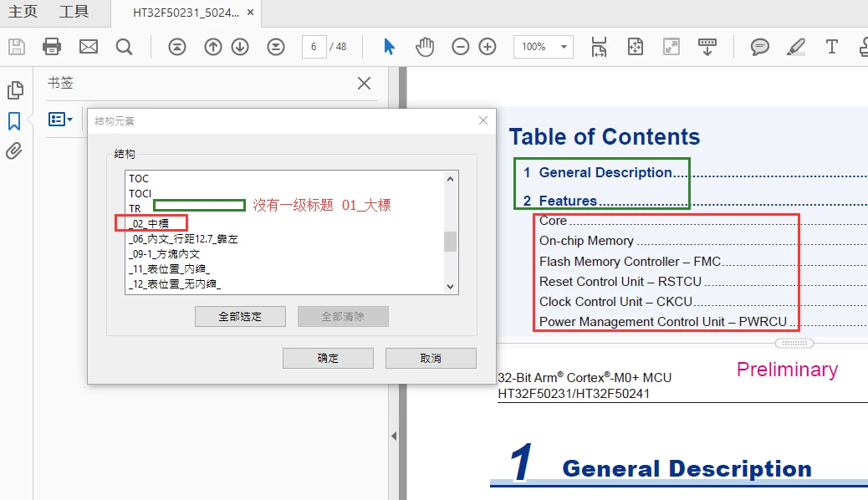Select _09-1_方塊內文 element
The height and width of the screenshot is (500, 868).
[x=164, y=253]
